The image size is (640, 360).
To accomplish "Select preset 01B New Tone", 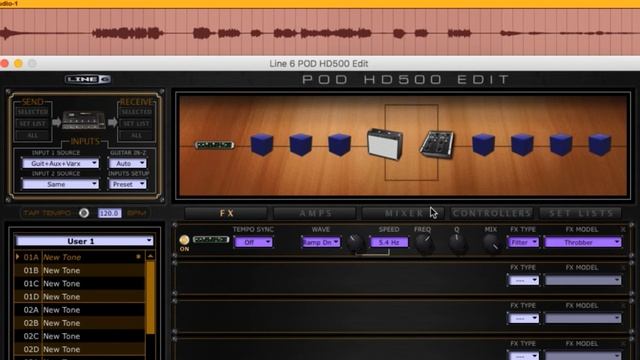I will point(80,270).
